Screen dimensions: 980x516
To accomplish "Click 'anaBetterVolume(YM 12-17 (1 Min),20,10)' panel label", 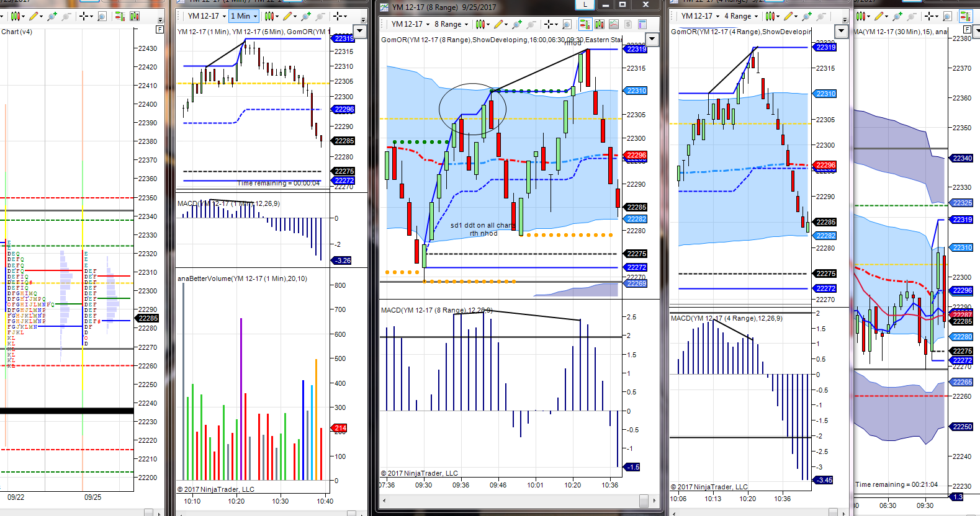I will click(x=242, y=278).
